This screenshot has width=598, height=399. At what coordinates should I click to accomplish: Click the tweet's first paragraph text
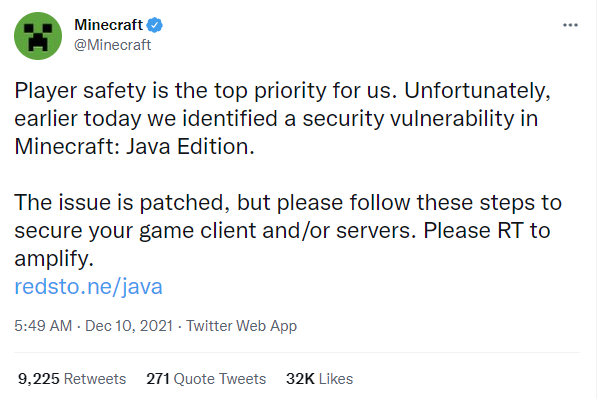[x=283, y=118]
